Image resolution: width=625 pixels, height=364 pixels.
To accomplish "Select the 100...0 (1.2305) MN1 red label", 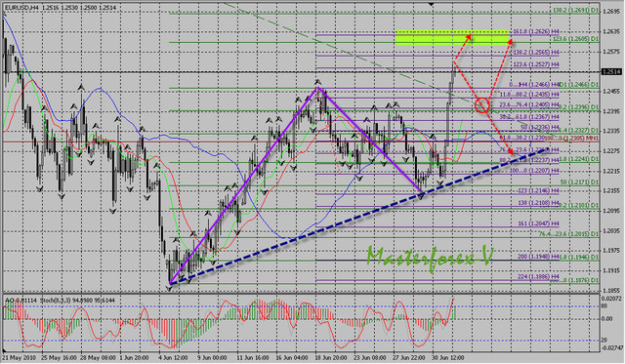I will [571, 138].
